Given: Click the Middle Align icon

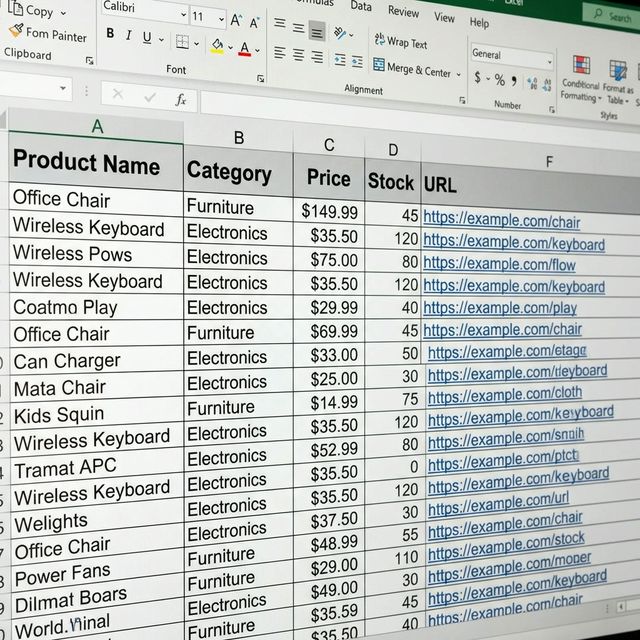Looking at the screenshot, I should (298, 27).
